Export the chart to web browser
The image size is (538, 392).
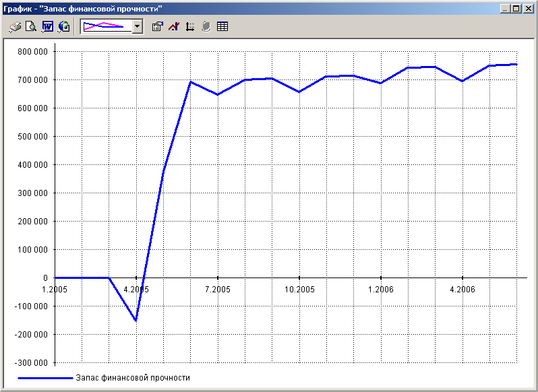click(64, 26)
